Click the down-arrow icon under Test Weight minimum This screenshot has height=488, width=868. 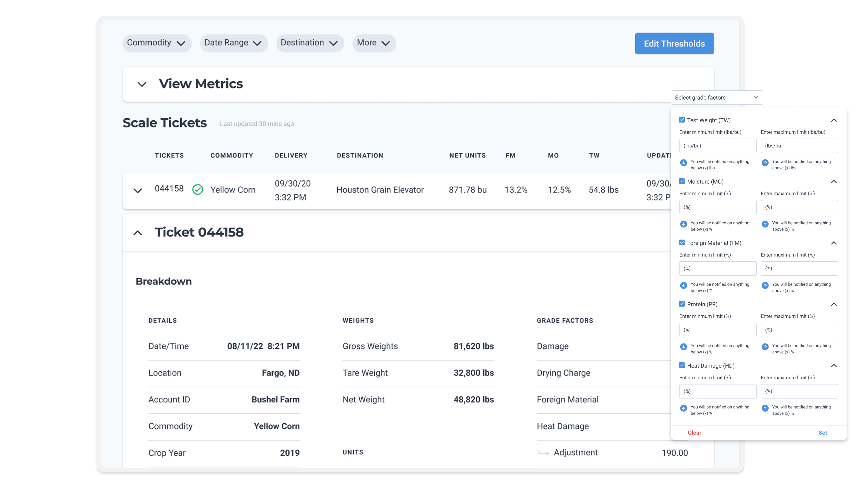coord(683,163)
